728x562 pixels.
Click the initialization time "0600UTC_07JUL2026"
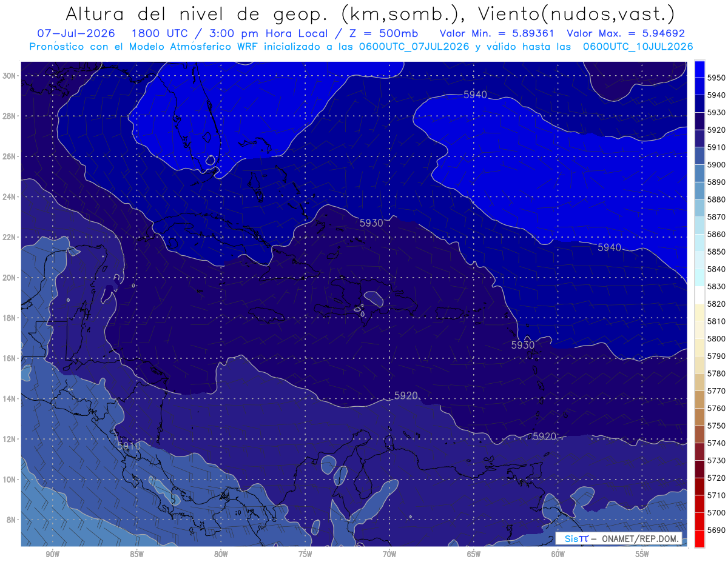coord(414,46)
